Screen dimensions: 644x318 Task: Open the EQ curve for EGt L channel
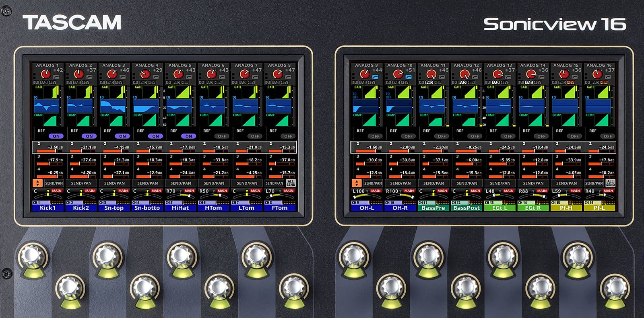(x=498, y=106)
